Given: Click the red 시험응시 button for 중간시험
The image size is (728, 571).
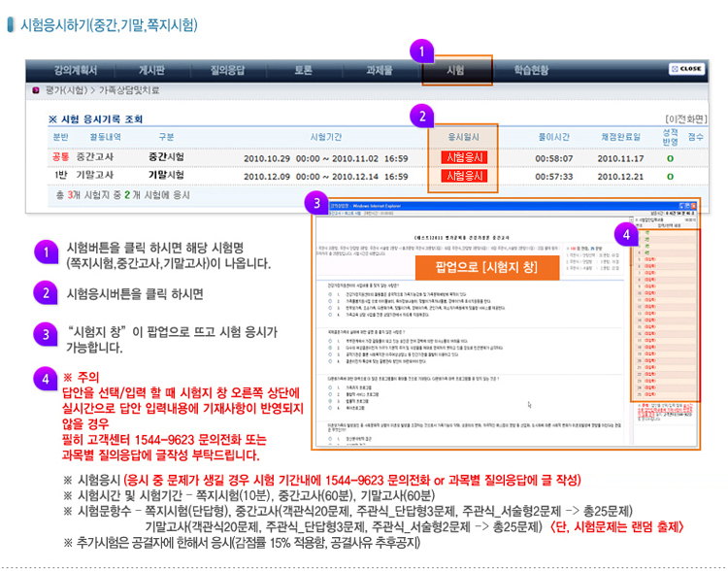Looking at the screenshot, I should coord(463,157).
